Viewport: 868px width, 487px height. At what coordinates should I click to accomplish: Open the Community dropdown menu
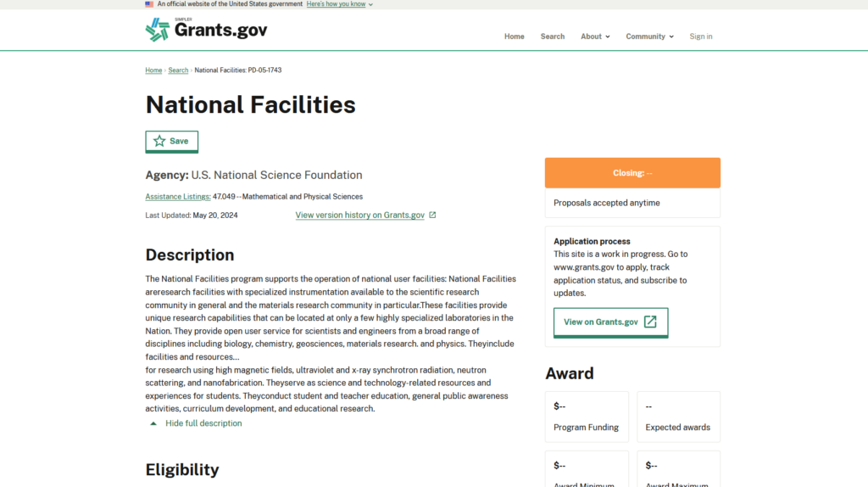click(x=649, y=36)
